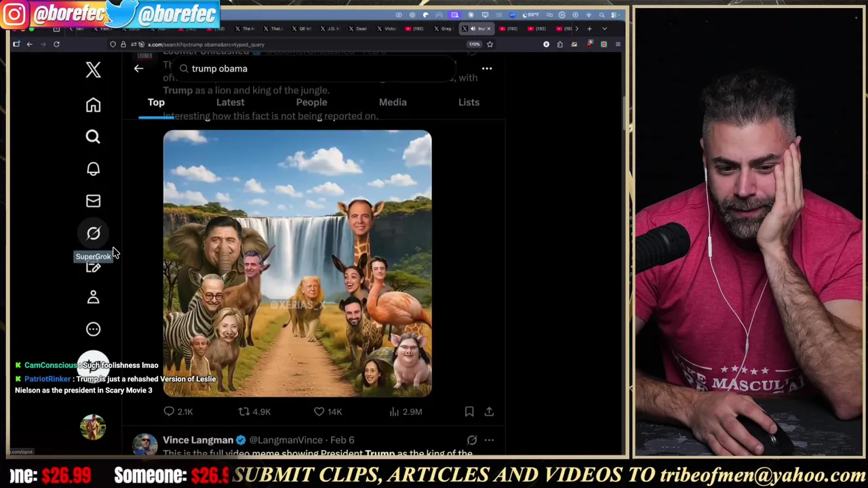The image size is (868, 488).
Task: Open account avatar at sidebar bottom
Action: click(x=93, y=427)
